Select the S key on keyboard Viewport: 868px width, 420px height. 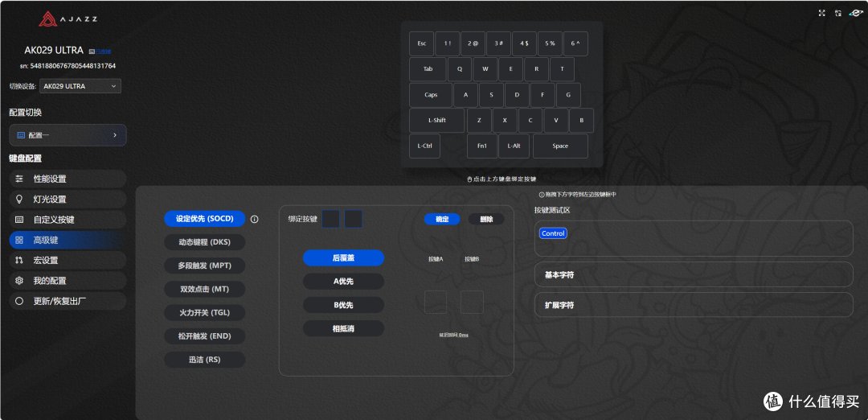pyautogui.click(x=491, y=95)
